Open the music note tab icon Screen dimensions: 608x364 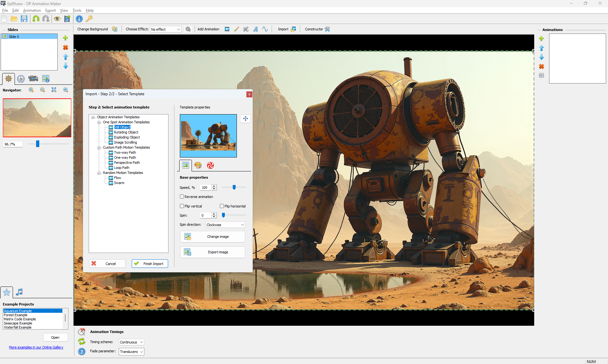[19, 292]
